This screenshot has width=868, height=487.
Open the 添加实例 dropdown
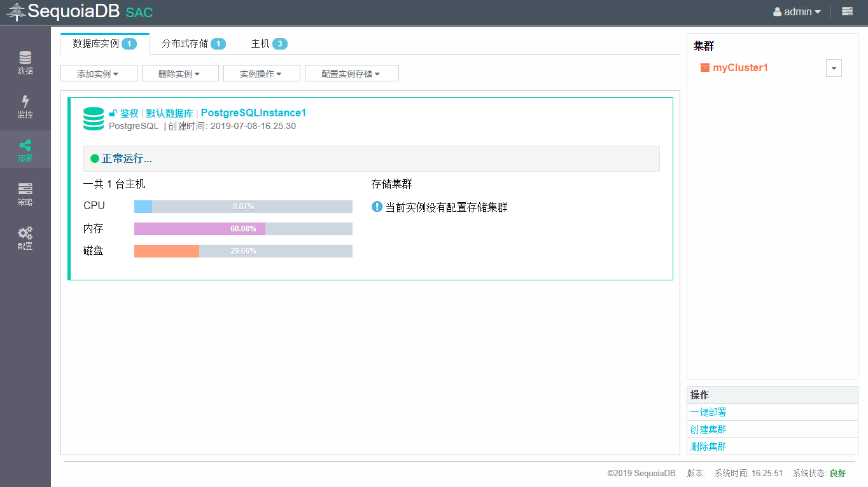click(99, 72)
